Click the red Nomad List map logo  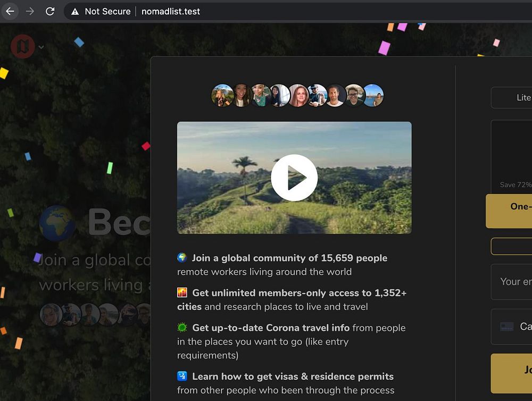coord(23,46)
